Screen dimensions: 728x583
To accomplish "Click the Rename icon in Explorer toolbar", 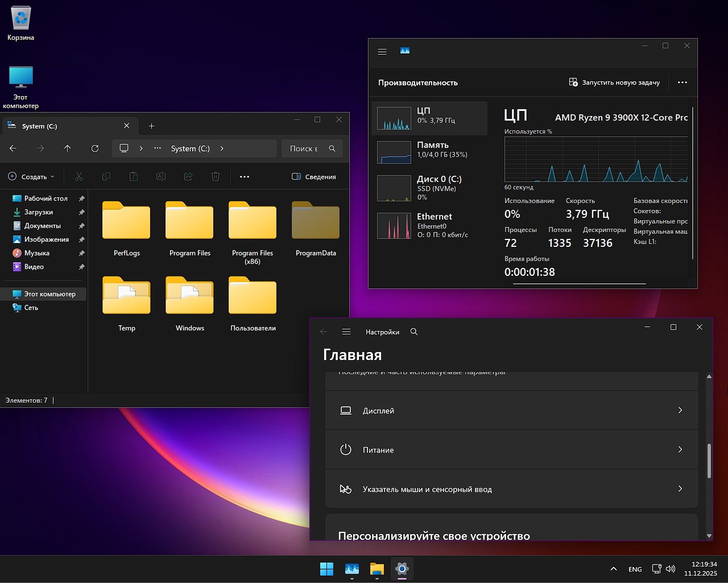I will 161,176.
